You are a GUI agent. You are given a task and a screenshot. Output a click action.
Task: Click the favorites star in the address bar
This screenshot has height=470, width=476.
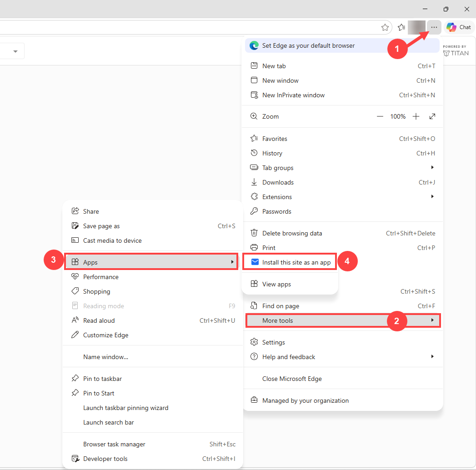coord(385,27)
